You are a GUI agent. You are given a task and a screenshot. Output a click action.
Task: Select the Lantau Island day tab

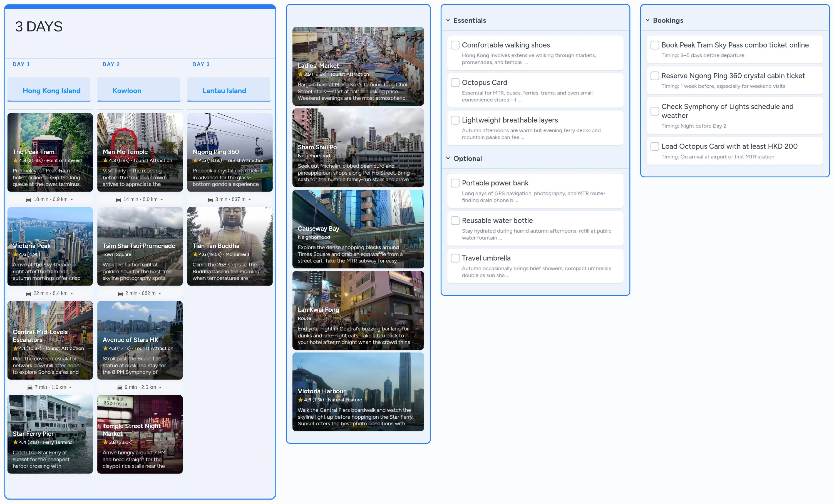tap(229, 90)
